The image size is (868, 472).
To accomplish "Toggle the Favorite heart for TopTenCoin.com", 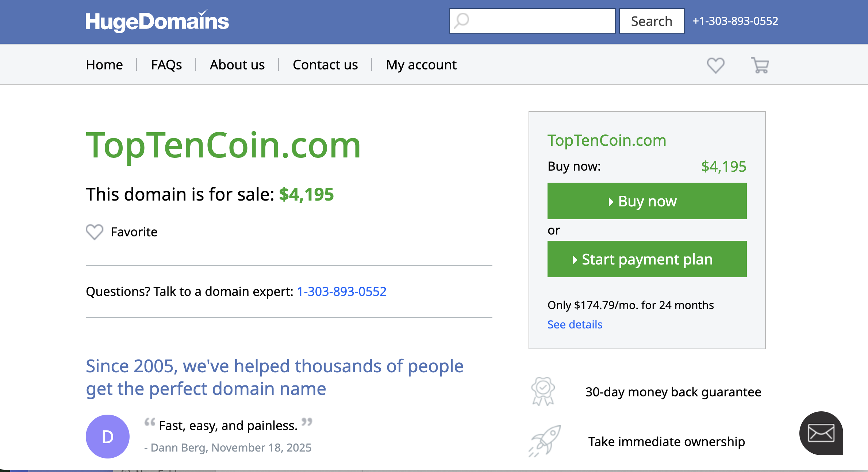I will pos(95,232).
